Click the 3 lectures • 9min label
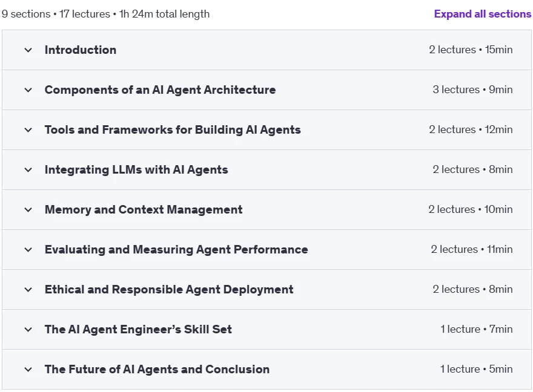The height and width of the screenshot is (392, 533). tap(472, 90)
